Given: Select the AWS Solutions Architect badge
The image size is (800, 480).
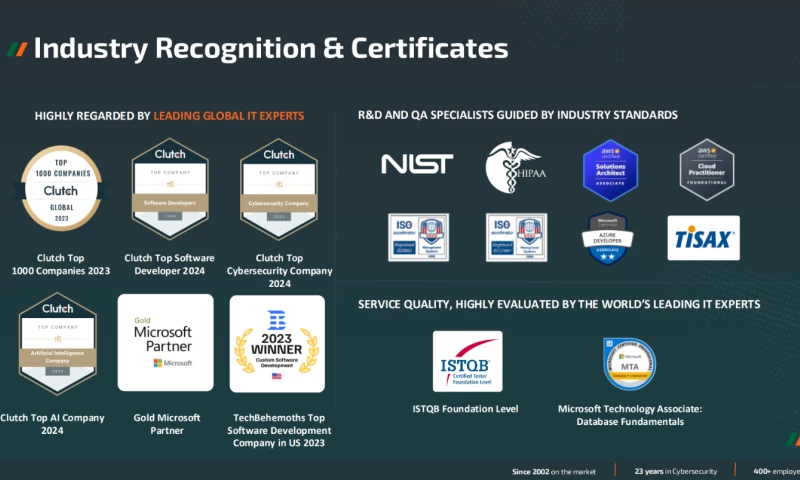Looking at the screenshot, I should [610, 169].
